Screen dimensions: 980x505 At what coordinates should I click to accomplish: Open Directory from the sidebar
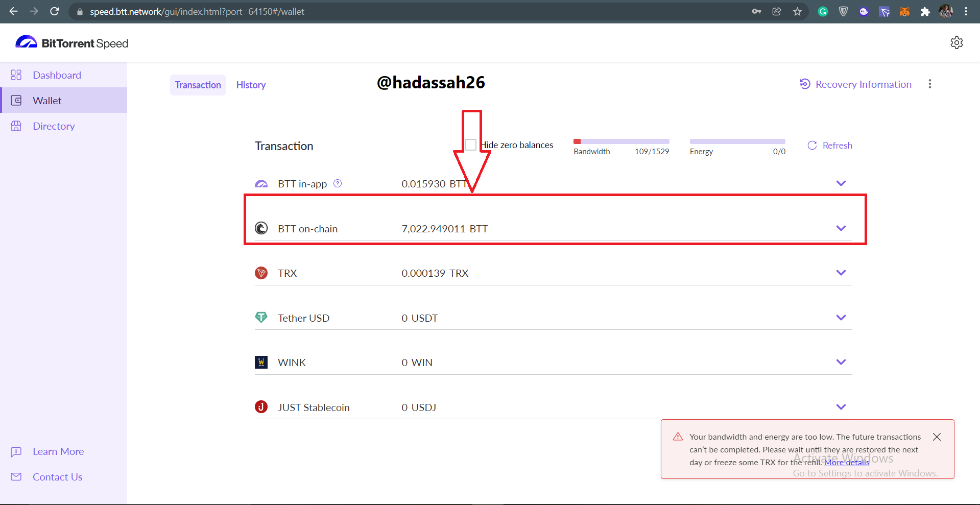[63, 126]
